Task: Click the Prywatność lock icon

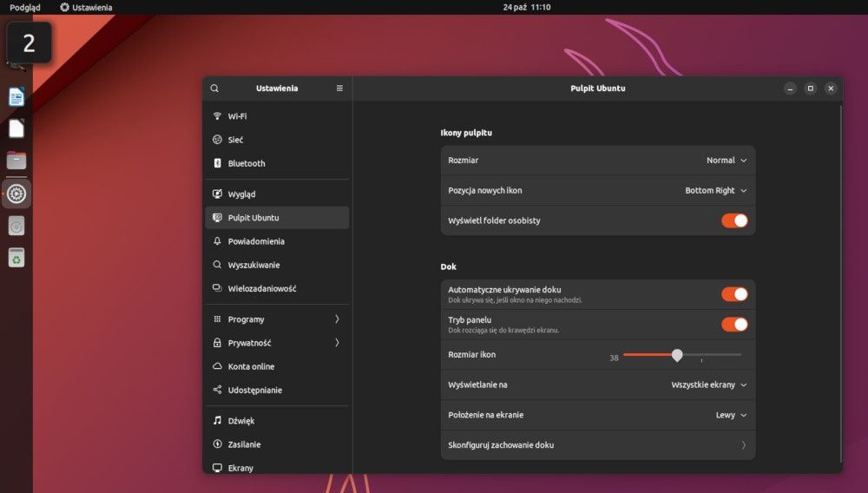Action: 217,343
